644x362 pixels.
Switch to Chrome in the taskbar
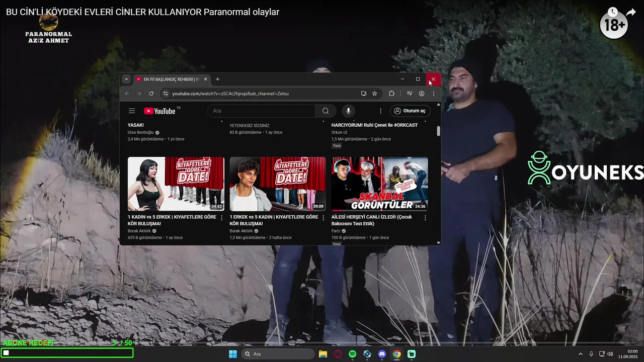(396, 354)
